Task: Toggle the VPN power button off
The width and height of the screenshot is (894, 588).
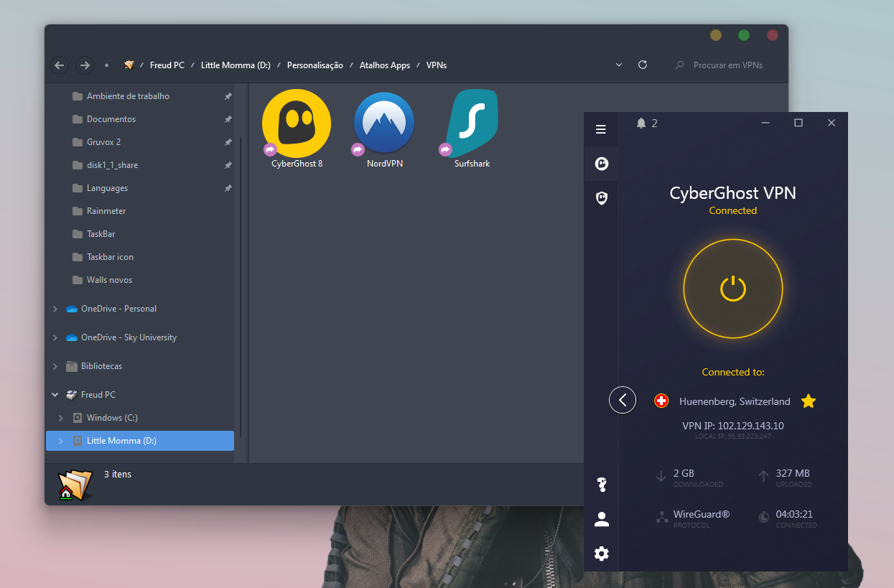Action: [x=733, y=289]
